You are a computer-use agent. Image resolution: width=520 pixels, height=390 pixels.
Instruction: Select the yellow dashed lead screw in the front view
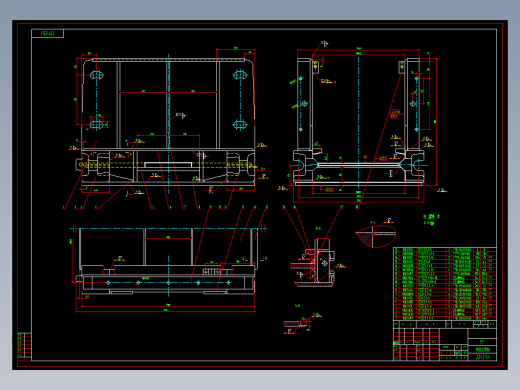click(x=167, y=165)
